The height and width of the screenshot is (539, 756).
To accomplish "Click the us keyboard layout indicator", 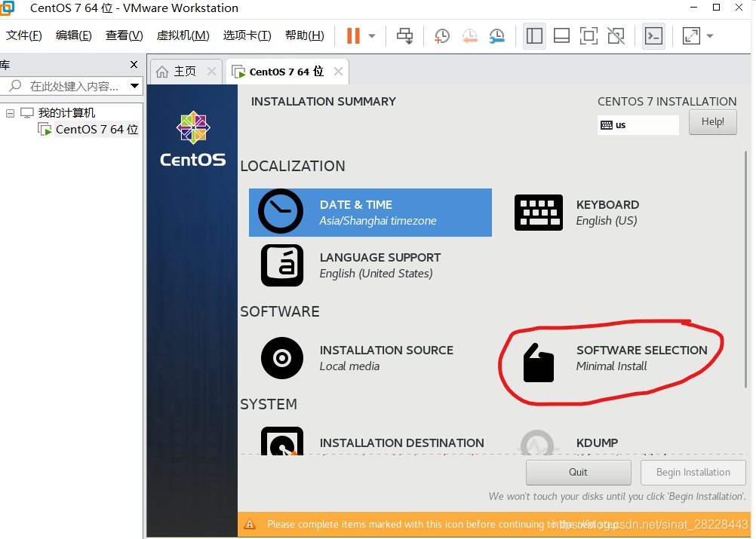I will (638, 124).
